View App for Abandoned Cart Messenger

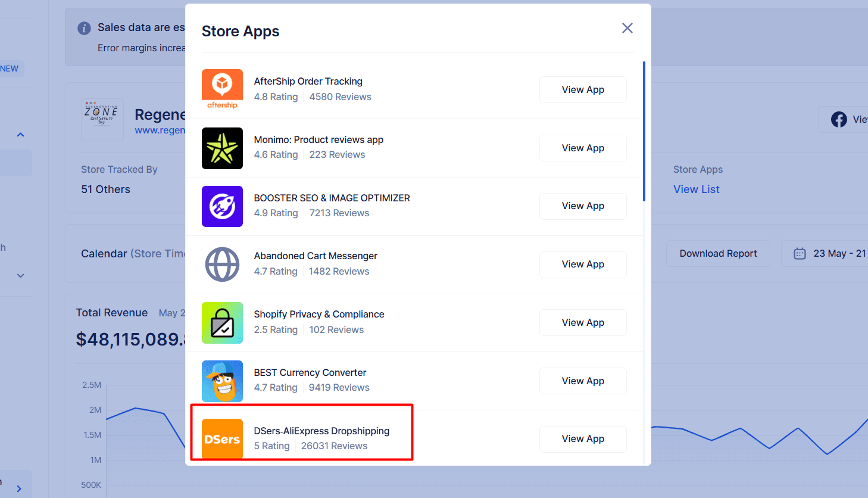point(583,264)
